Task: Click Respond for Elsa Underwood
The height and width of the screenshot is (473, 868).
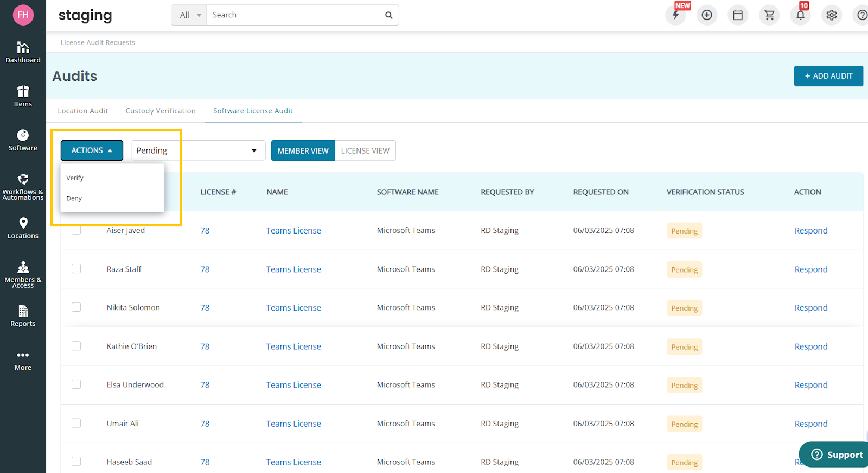Action: click(811, 385)
